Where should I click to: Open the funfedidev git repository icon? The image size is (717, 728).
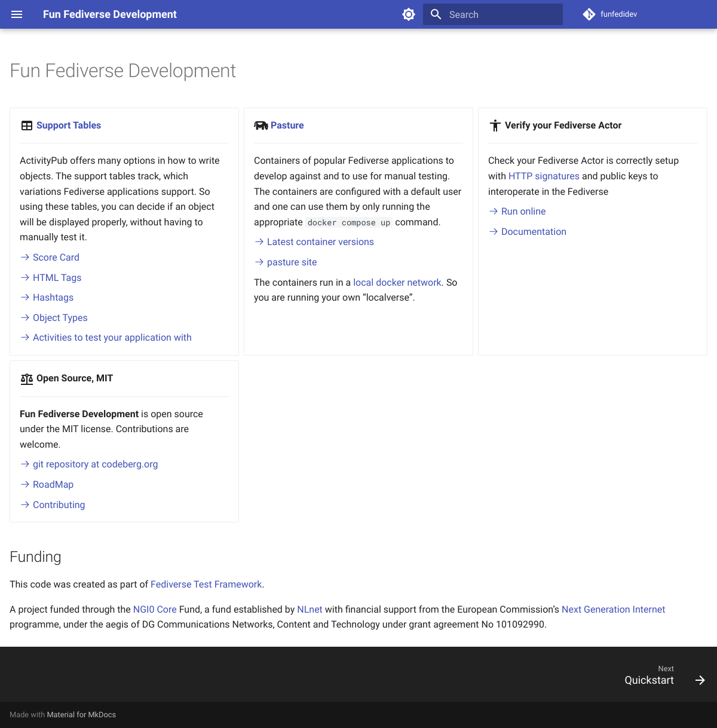click(589, 14)
